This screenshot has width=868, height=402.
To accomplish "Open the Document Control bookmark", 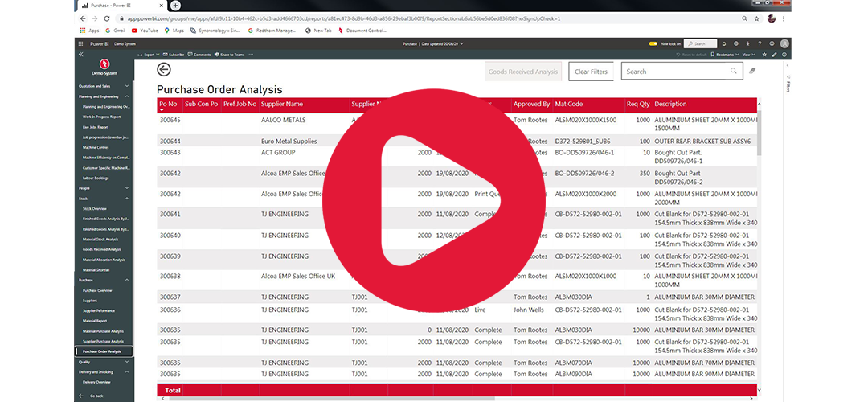I will coord(362,31).
